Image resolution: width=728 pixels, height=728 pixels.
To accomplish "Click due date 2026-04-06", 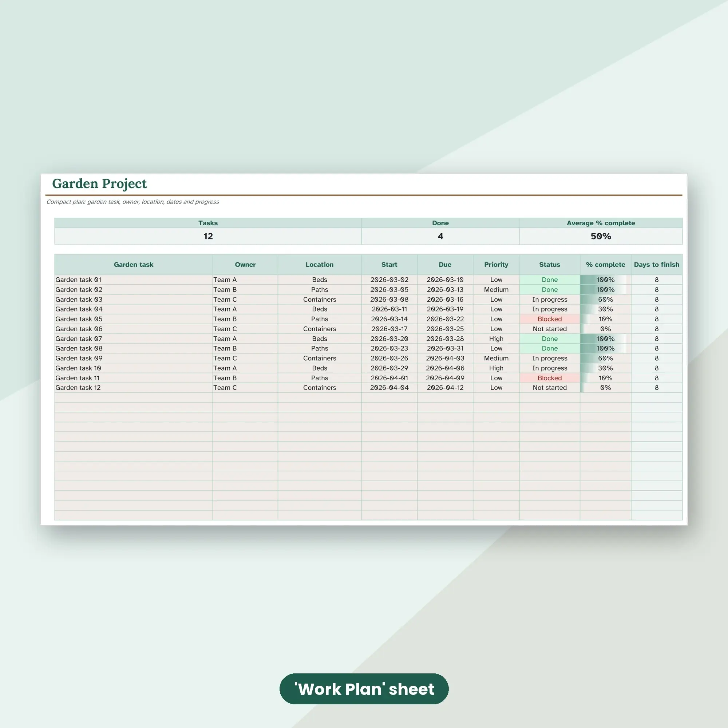I will [x=445, y=368].
